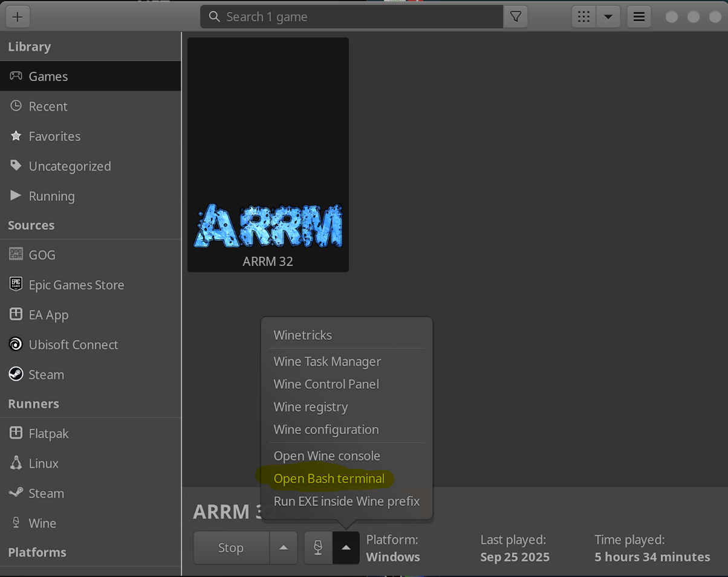Open the search filter funnel icon
Viewport: 728px width, 577px height.
tap(515, 17)
